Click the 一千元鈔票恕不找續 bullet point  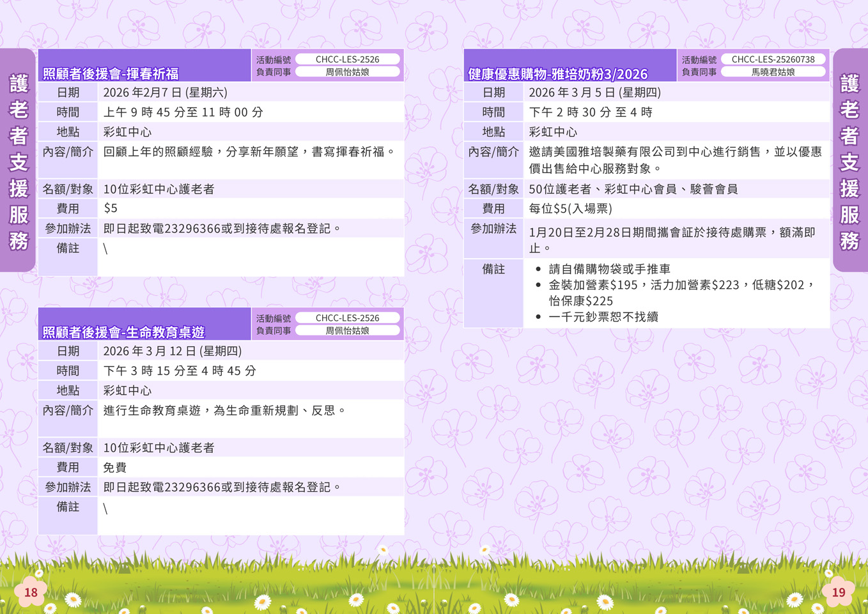(x=603, y=317)
